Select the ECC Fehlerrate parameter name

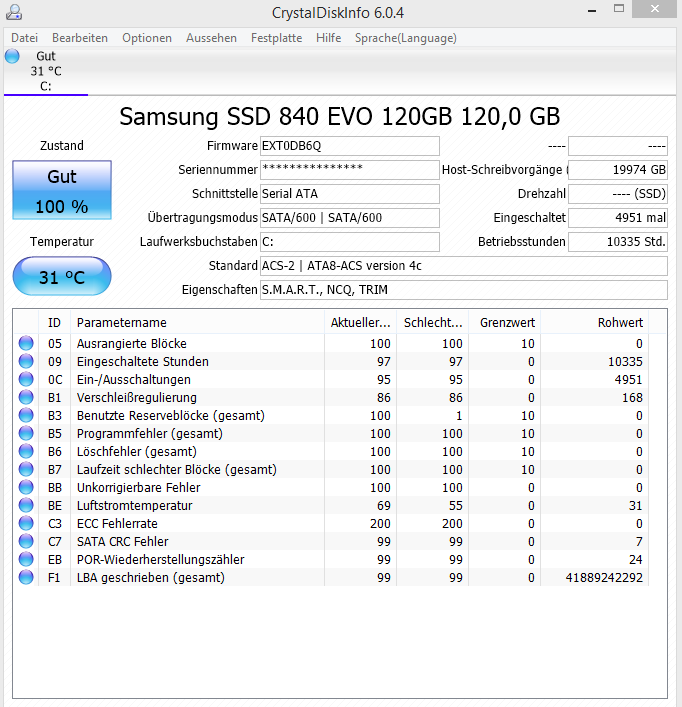[117, 523]
